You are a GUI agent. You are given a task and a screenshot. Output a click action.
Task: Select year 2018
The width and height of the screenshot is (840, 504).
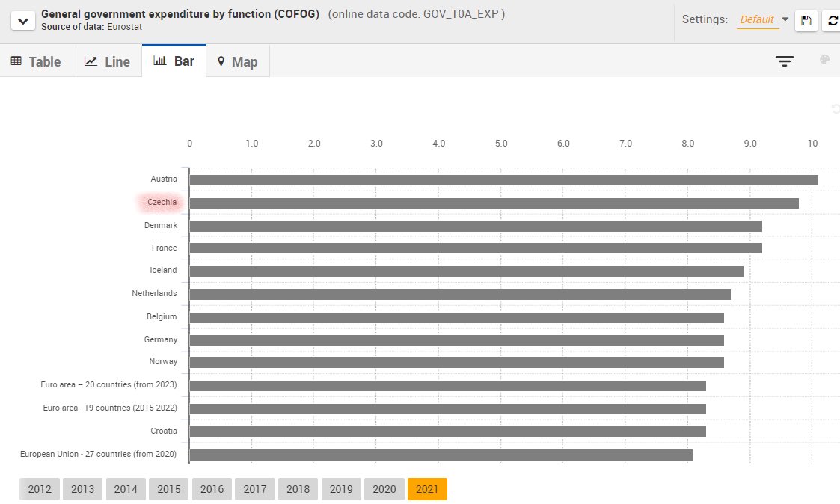tap(298, 489)
